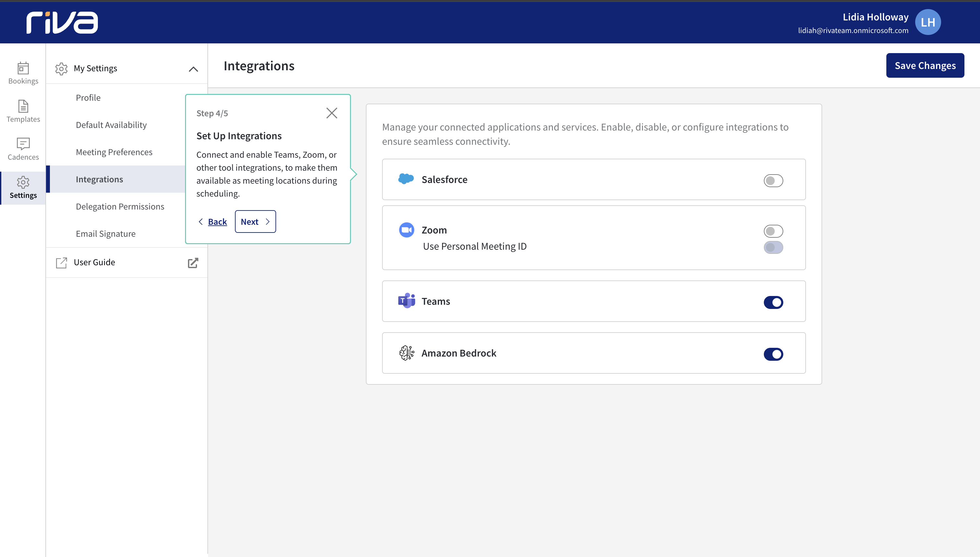Close the Step 4/5 tour popup
This screenshot has height=557, width=980.
332,113
